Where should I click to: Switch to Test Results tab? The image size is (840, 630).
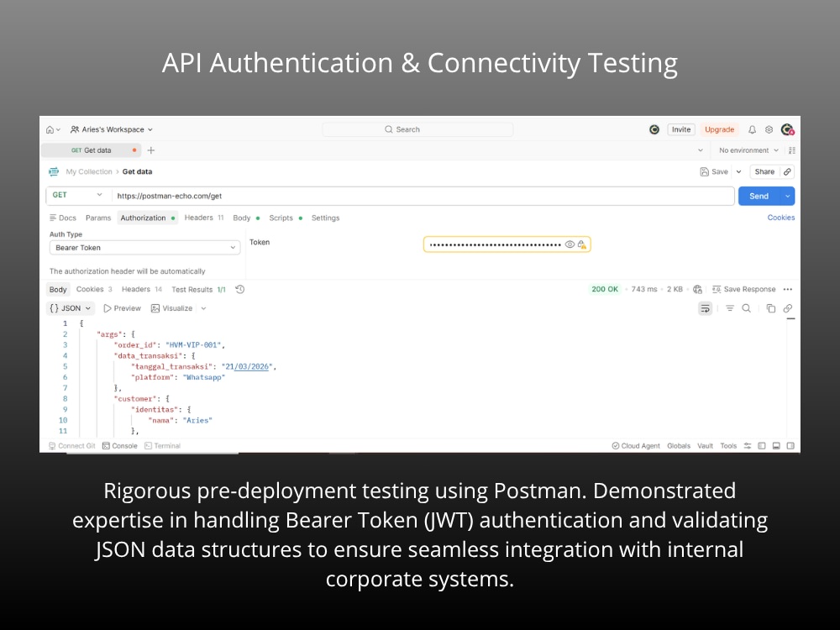click(198, 289)
